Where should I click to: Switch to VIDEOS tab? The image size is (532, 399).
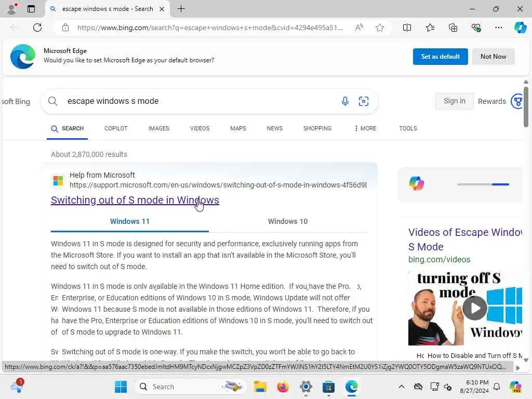(x=200, y=129)
